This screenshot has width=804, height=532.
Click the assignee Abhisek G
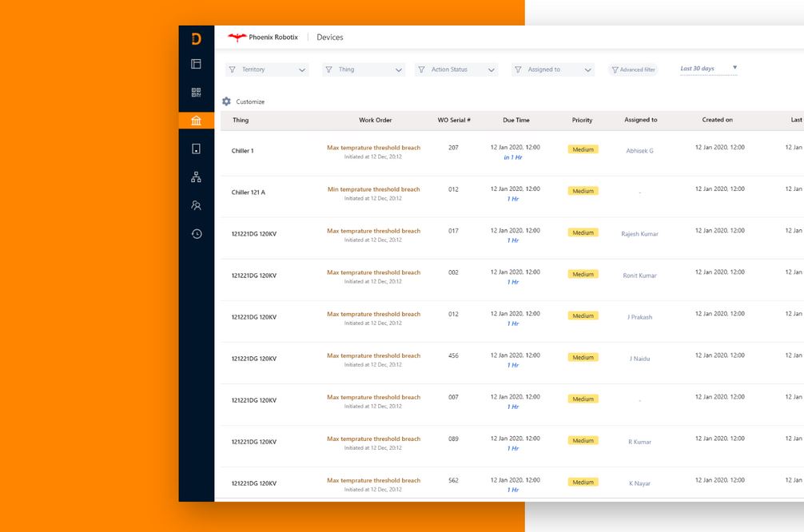point(640,151)
